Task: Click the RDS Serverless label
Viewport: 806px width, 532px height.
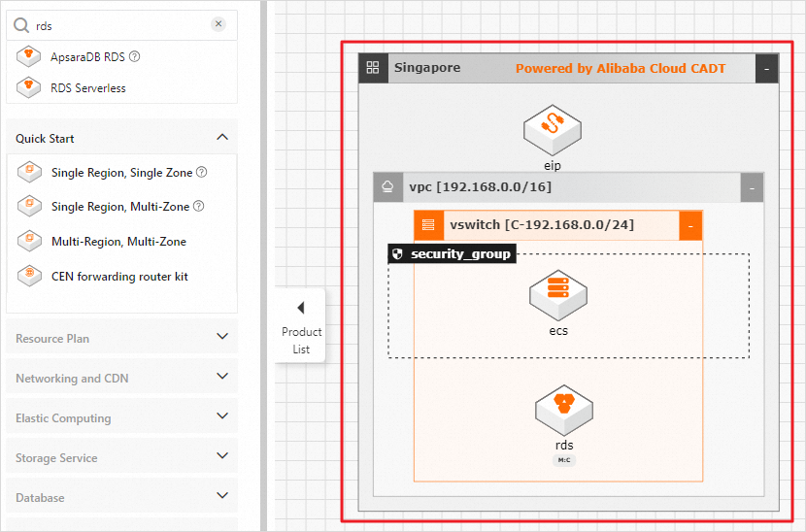Action: pyautogui.click(x=88, y=88)
